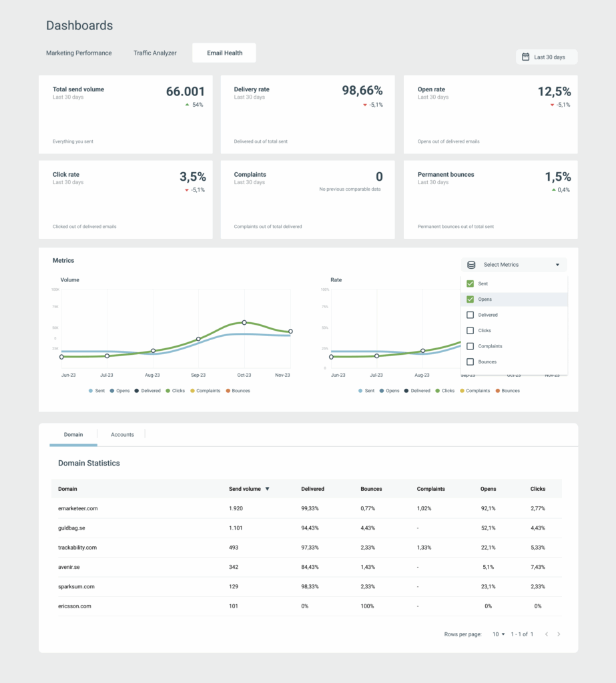Uncheck the Sent metric checkbox
The height and width of the screenshot is (683, 616).
coord(470,283)
